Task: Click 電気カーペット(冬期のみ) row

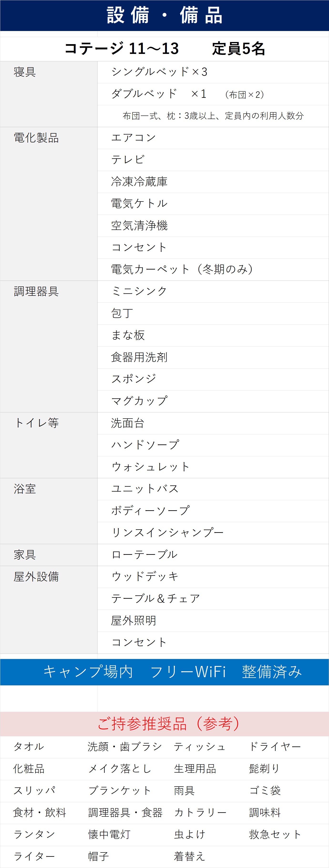Action: tap(182, 269)
